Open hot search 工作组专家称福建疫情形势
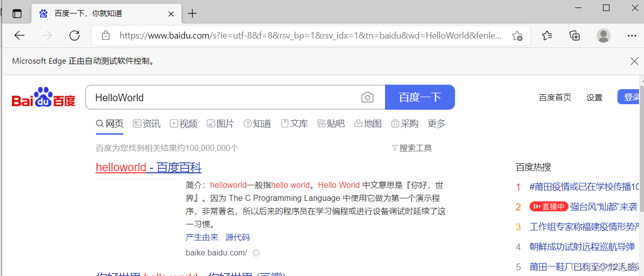The height and width of the screenshot is (276, 644). tap(585, 227)
